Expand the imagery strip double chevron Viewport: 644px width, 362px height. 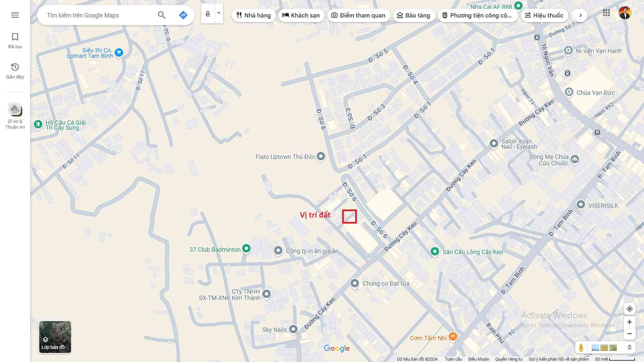pos(630,348)
